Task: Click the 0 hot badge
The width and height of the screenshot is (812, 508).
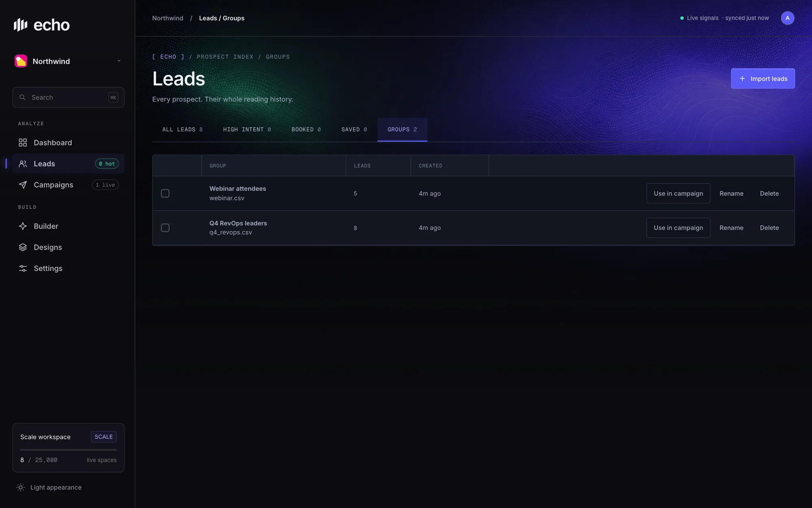Action: (107, 164)
